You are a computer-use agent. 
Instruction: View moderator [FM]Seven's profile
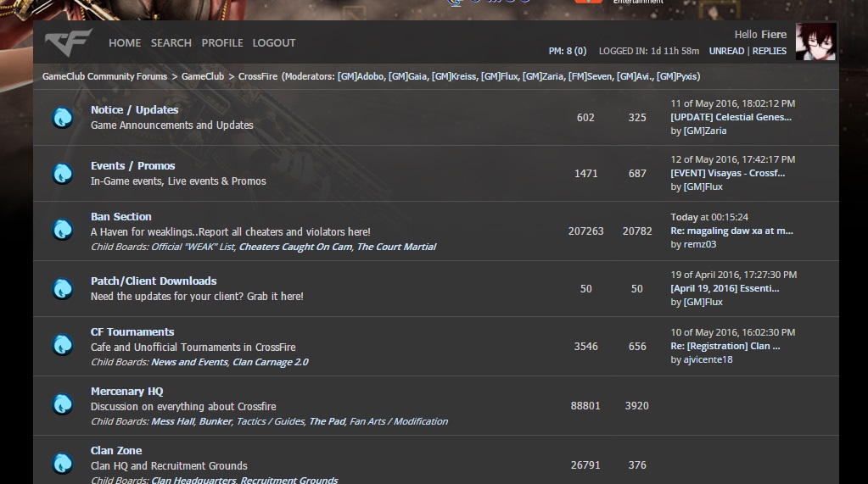pos(590,76)
